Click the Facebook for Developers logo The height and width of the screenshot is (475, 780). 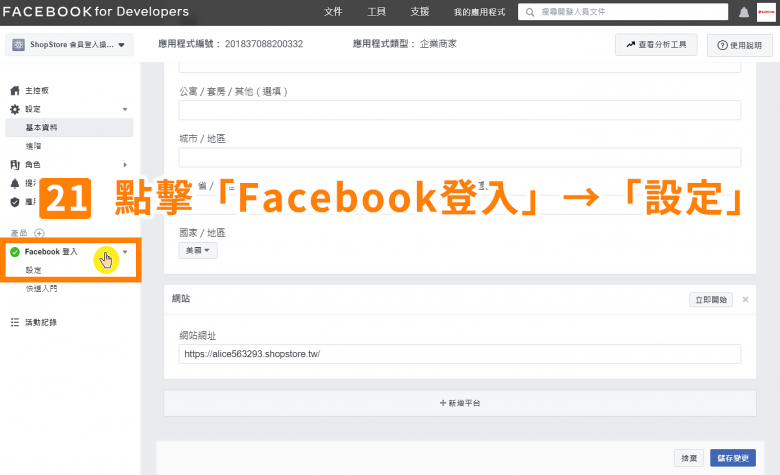[96, 11]
